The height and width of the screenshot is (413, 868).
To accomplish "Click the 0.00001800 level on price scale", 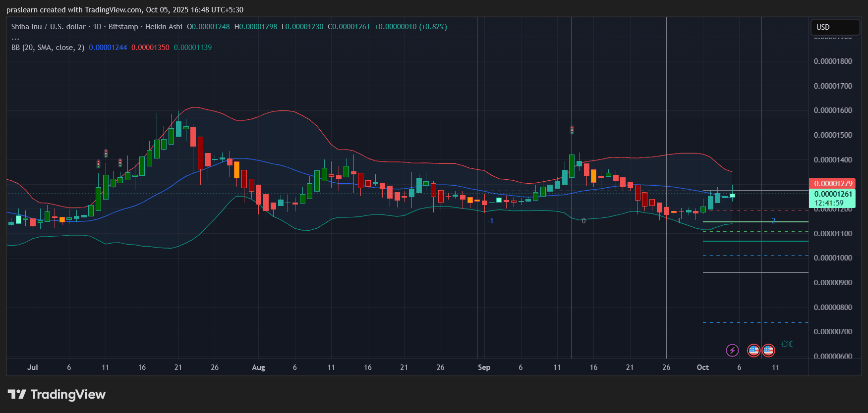I will 833,61.
